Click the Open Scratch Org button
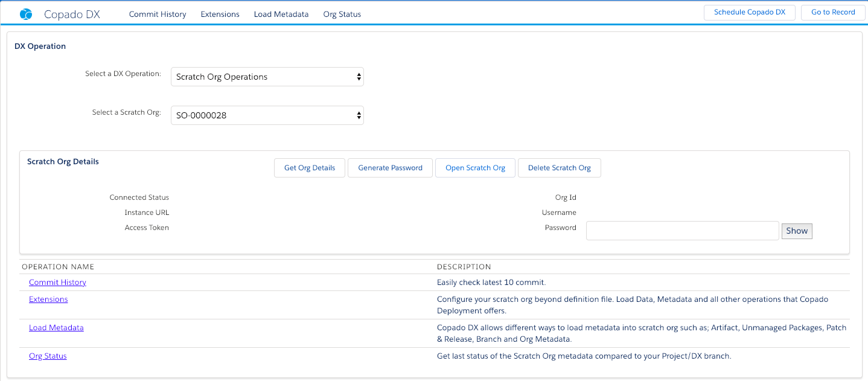The image size is (868, 381). point(475,168)
